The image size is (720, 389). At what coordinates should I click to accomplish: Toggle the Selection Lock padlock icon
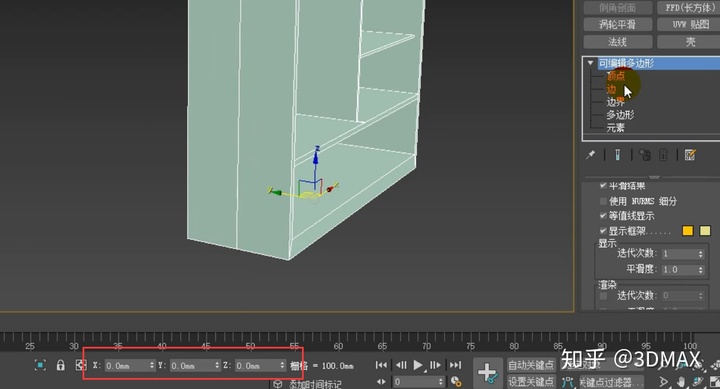[x=61, y=365]
